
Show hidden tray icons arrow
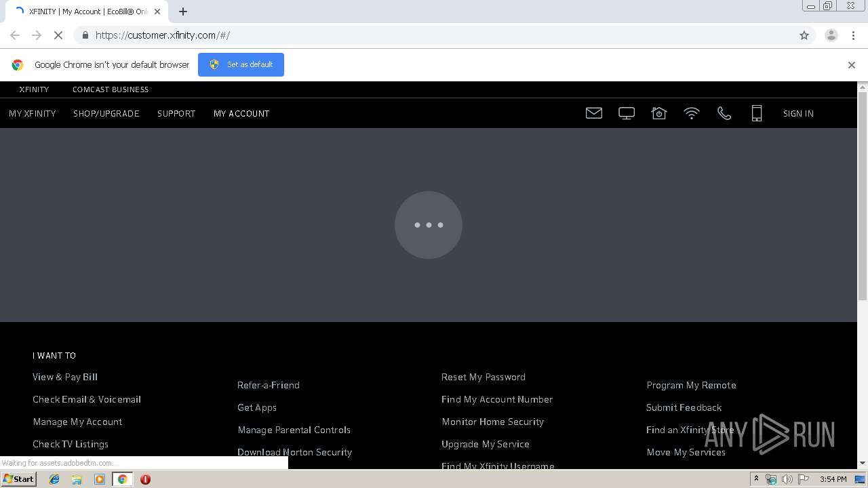(x=756, y=479)
